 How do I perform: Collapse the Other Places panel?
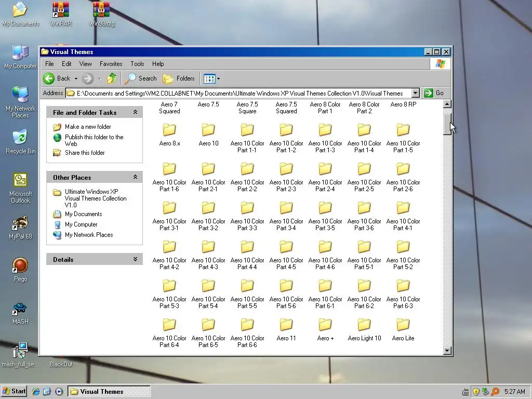point(136,177)
